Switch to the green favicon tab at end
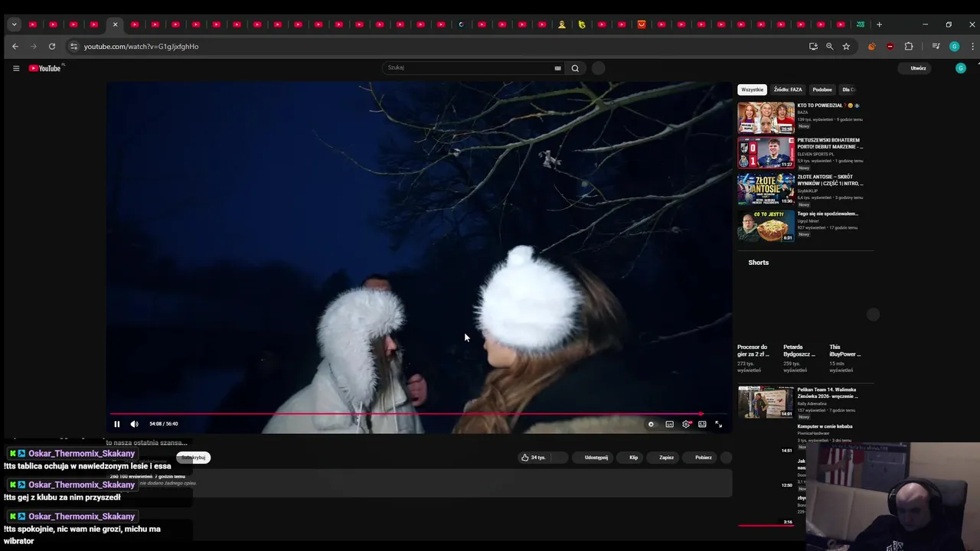Screen dimensions: 980x551 [x=861, y=24]
